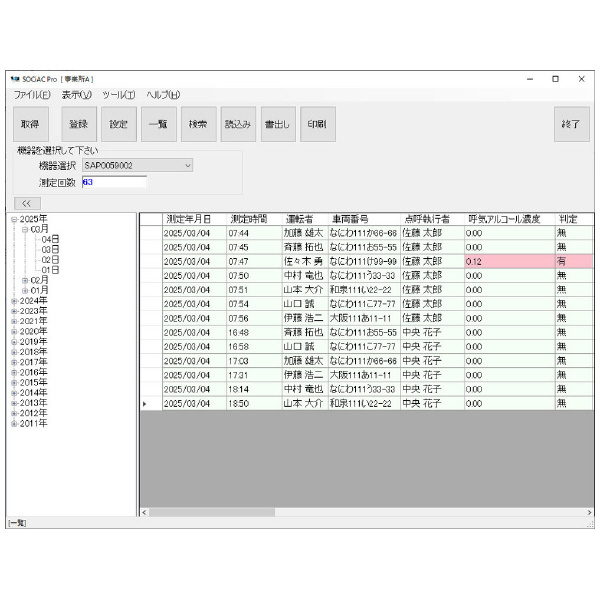Open settings with the 設定 button

point(118,124)
